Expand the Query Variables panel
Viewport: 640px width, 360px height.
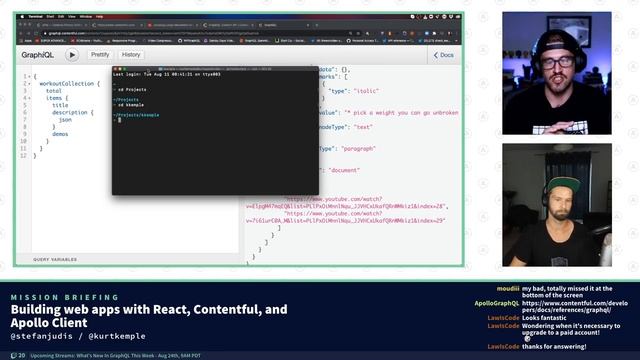[55, 259]
